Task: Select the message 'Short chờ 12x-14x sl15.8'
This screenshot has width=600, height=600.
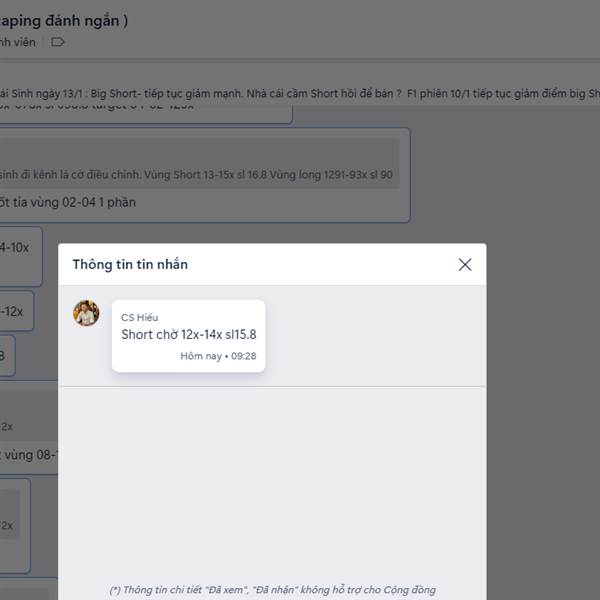Action: point(189,334)
